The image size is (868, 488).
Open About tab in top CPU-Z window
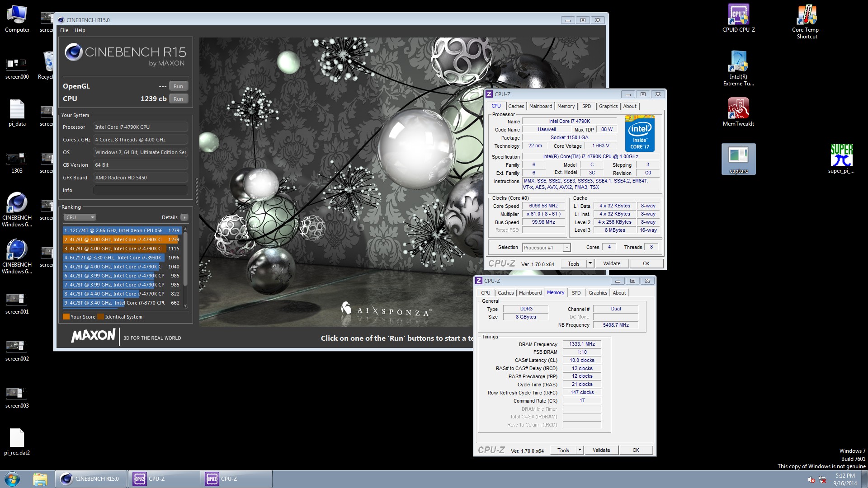click(630, 106)
